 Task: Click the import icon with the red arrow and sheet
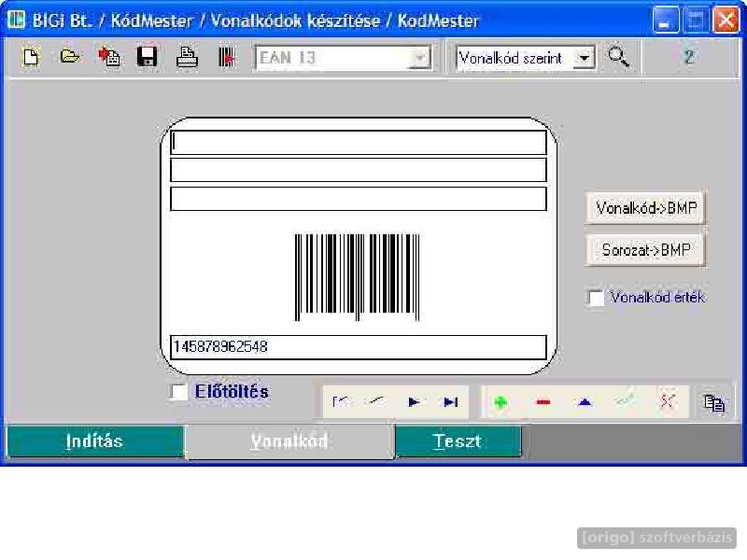[x=108, y=57]
